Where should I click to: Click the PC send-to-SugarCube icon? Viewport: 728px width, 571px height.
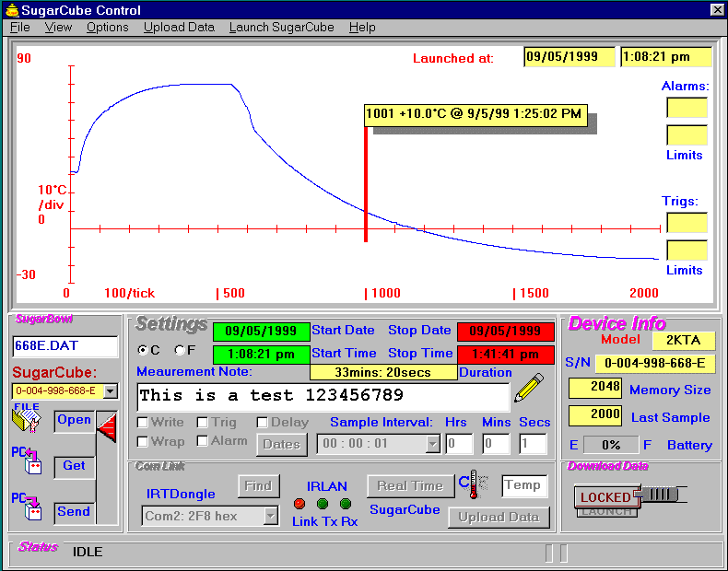tap(27, 507)
